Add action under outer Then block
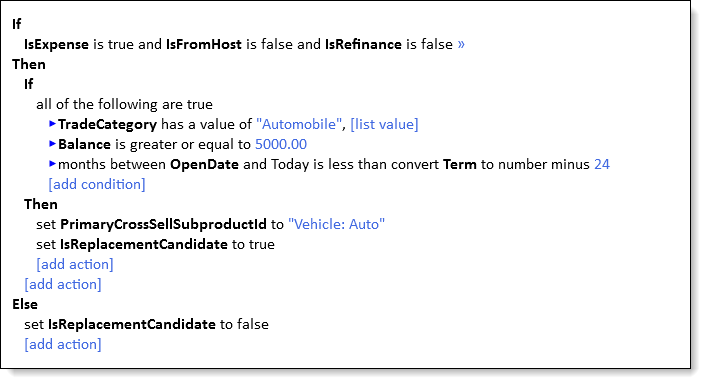The image size is (706, 384). point(63,284)
